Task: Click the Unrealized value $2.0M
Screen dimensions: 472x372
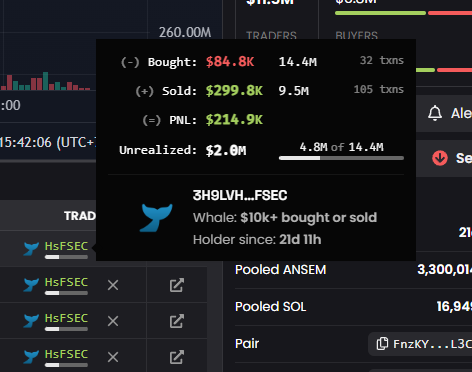Action: pyautogui.click(x=226, y=150)
